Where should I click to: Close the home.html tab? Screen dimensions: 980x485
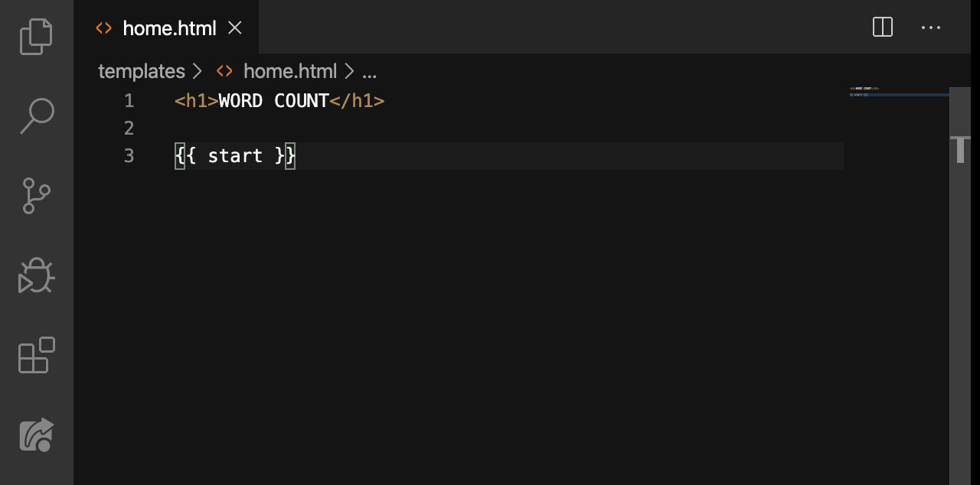(234, 28)
